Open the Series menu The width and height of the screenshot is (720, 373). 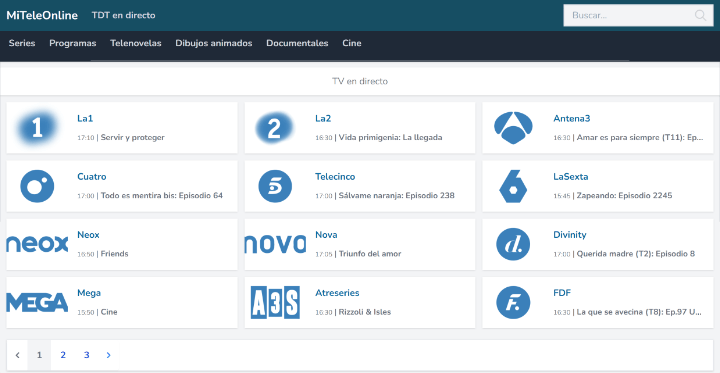tap(22, 43)
